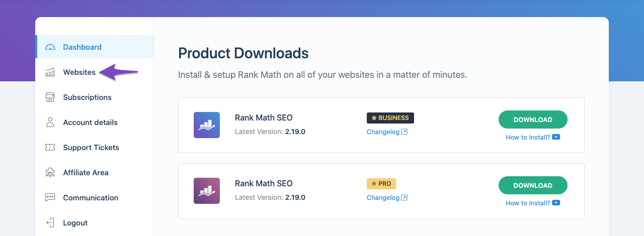Click the Websites chart icon
Viewport: 644px width, 236px height.
tap(50, 72)
